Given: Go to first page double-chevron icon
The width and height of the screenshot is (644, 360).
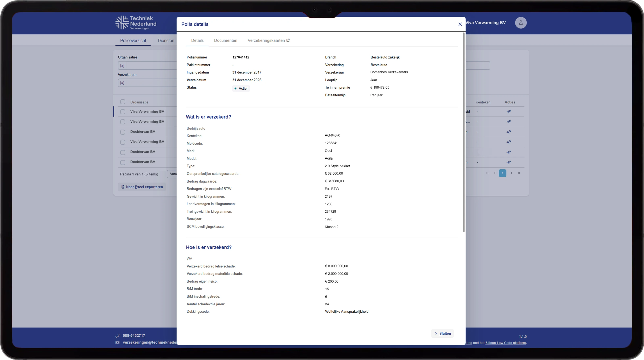Looking at the screenshot, I should [487, 173].
